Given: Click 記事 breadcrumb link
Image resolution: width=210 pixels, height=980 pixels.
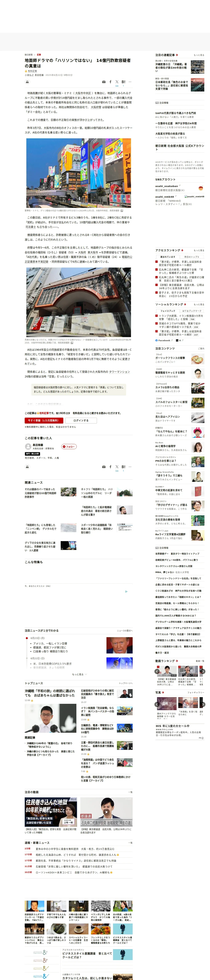Looking at the screenshot, I should click(39, 55).
